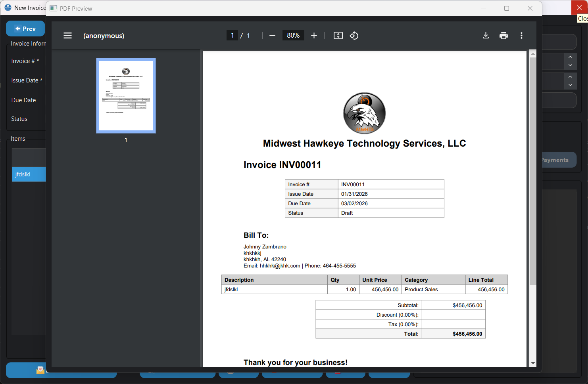Click the page number input box
The image size is (588, 384).
pos(233,35)
